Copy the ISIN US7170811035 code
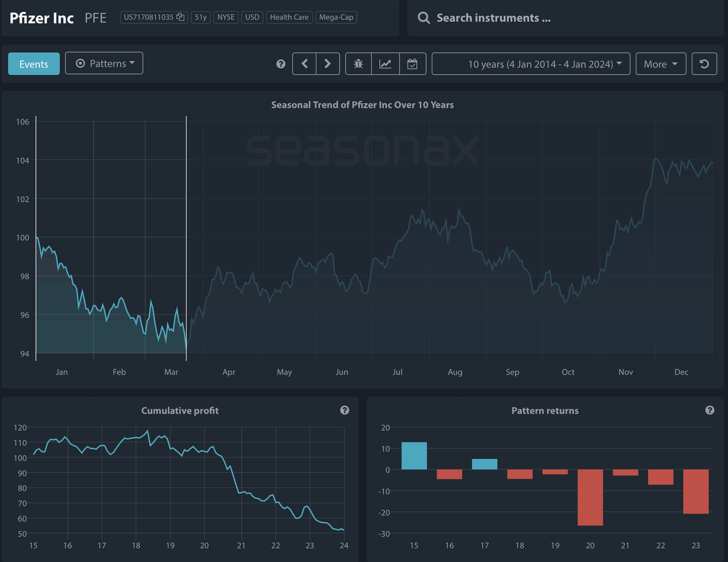The height and width of the screenshot is (562, 728). [x=180, y=17]
